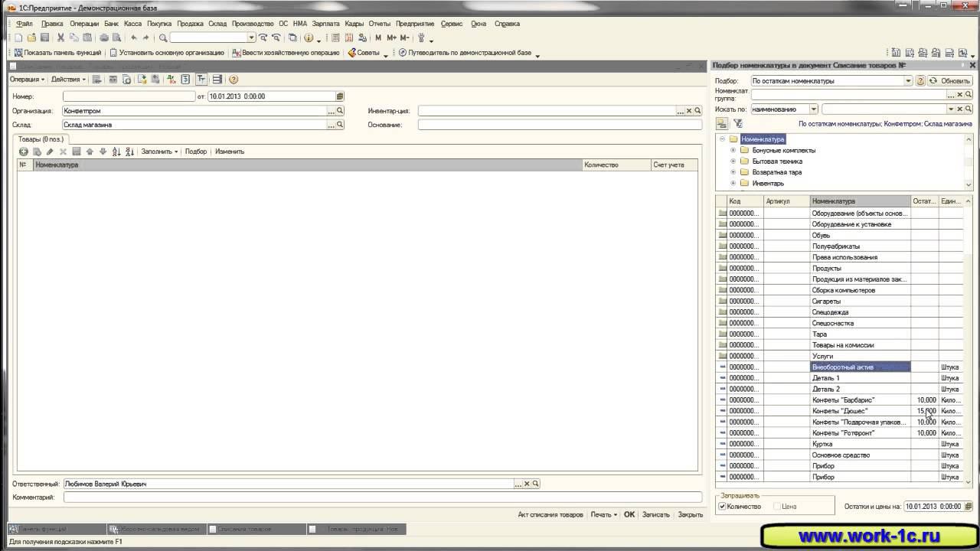
Task: Click the info Help icon in main toolbar
Action: tap(309, 37)
